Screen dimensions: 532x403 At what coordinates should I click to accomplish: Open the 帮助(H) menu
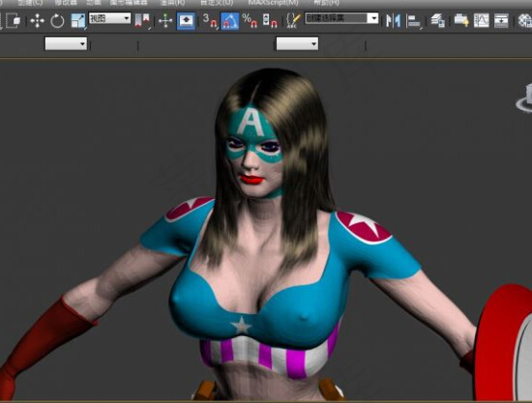tap(326, 3)
